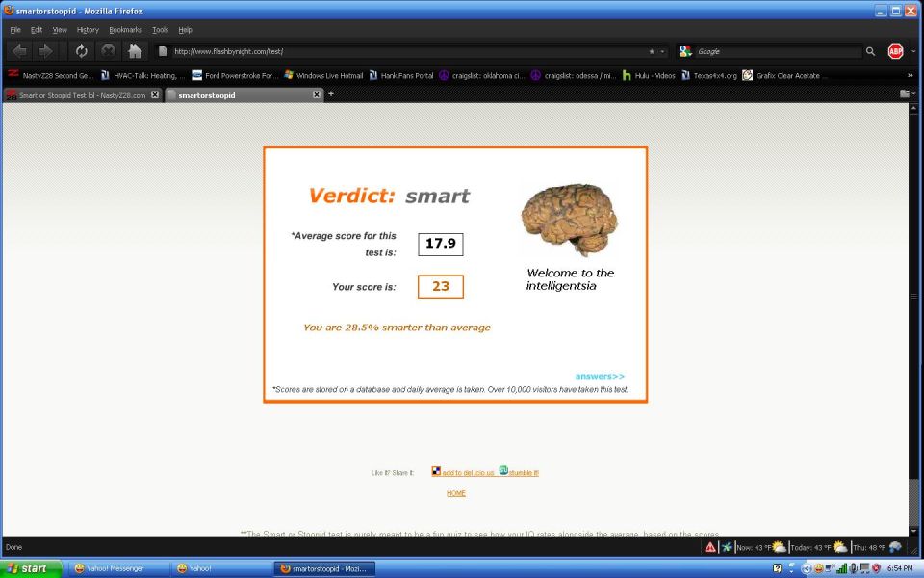
Task: Click the HOME link on page
Action: click(456, 493)
